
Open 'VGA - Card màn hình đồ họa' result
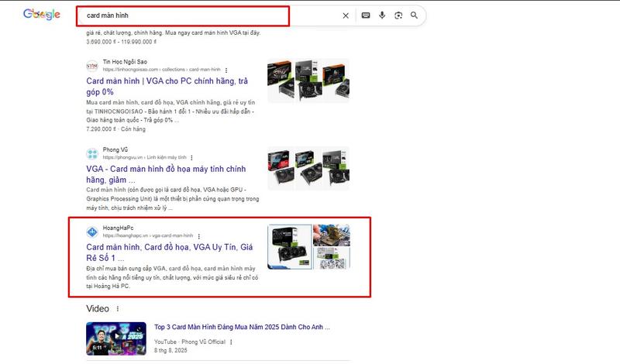pos(166,174)
